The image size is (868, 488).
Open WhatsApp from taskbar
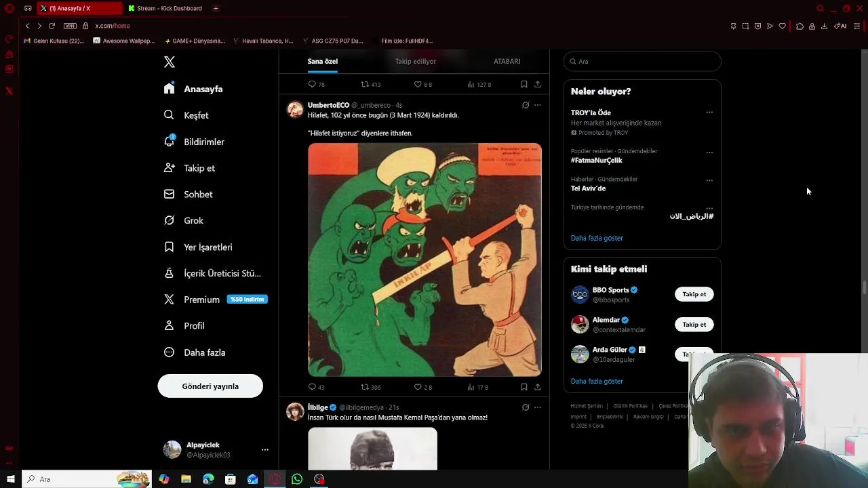click(297, 479)
